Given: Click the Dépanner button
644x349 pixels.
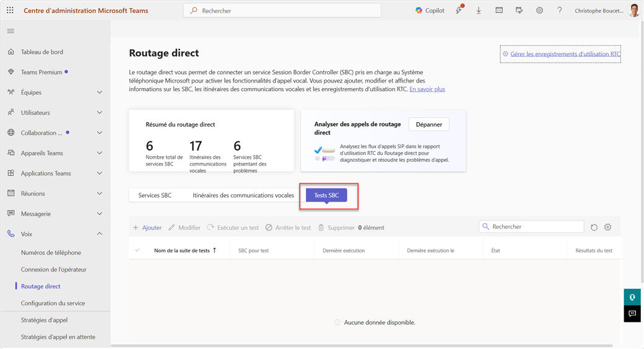Looking at the screenshot, I should click(x=429, y=125).
